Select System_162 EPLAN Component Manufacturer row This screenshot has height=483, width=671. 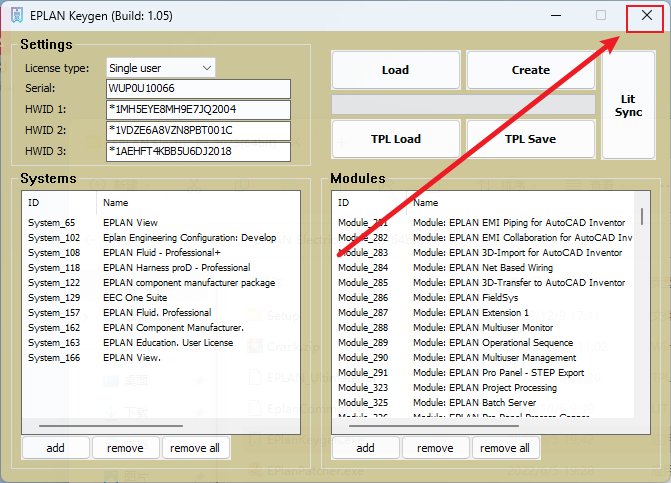(x=160, y=327)
